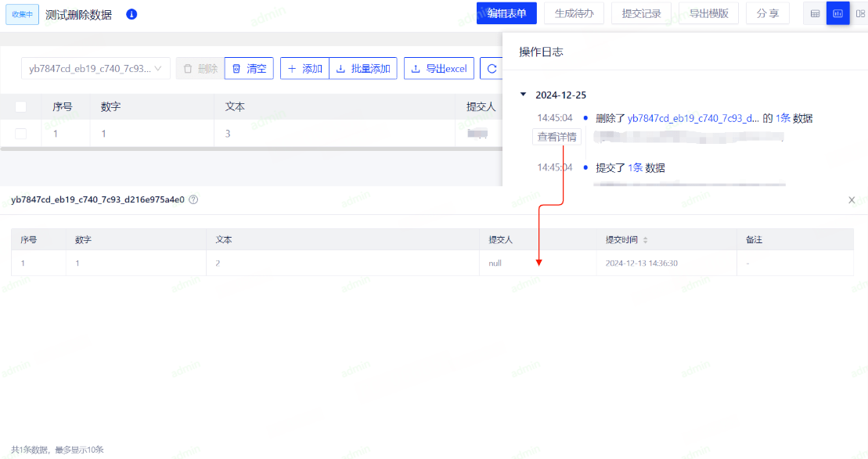Check the checkbox for row 1
The height and width of the screenshot is (459, 868).
click(x=21, y=134)
